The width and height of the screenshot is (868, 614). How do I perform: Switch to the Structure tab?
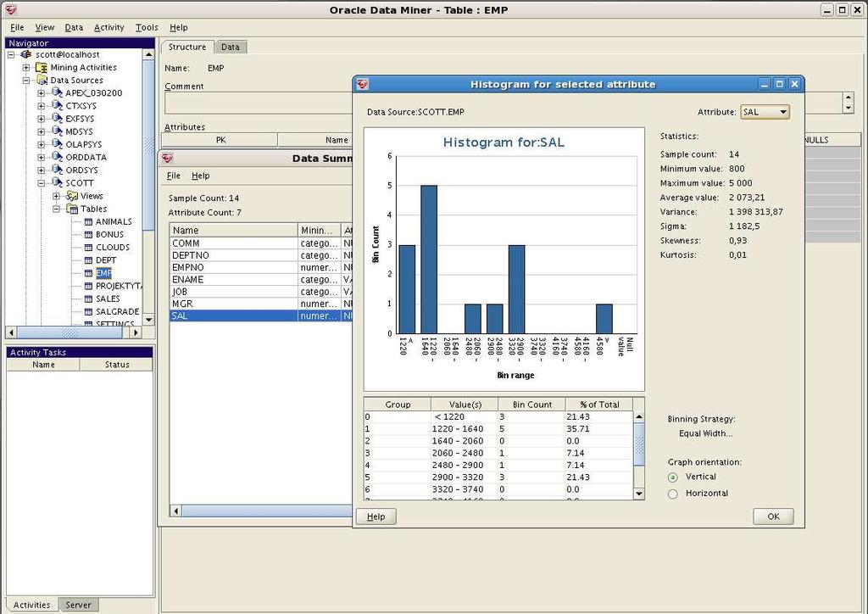coord(187,47)
